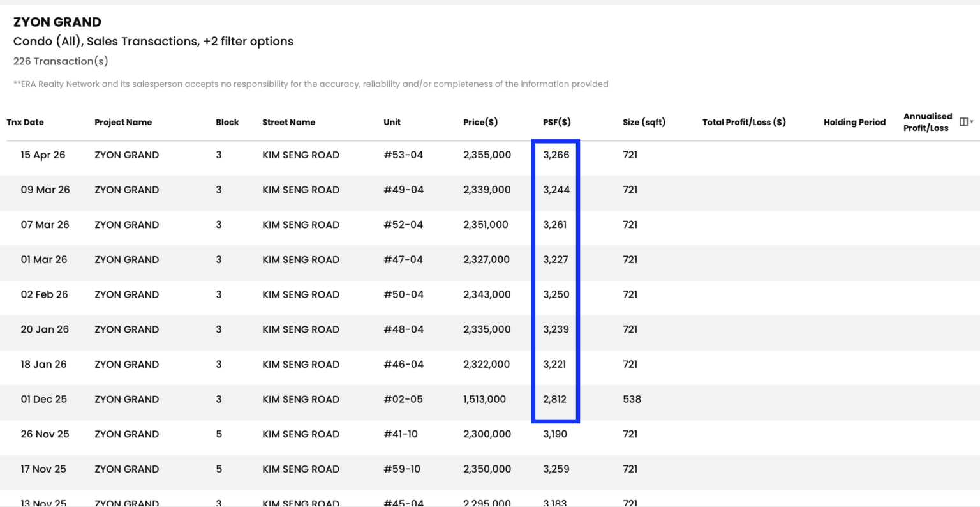
Task: Click unit #48-04
Action: (403, 329)
